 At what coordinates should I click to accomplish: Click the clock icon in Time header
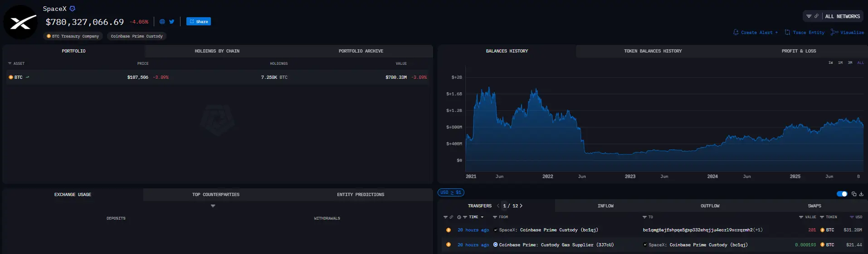pyautogui.click(x=459, y=217)
